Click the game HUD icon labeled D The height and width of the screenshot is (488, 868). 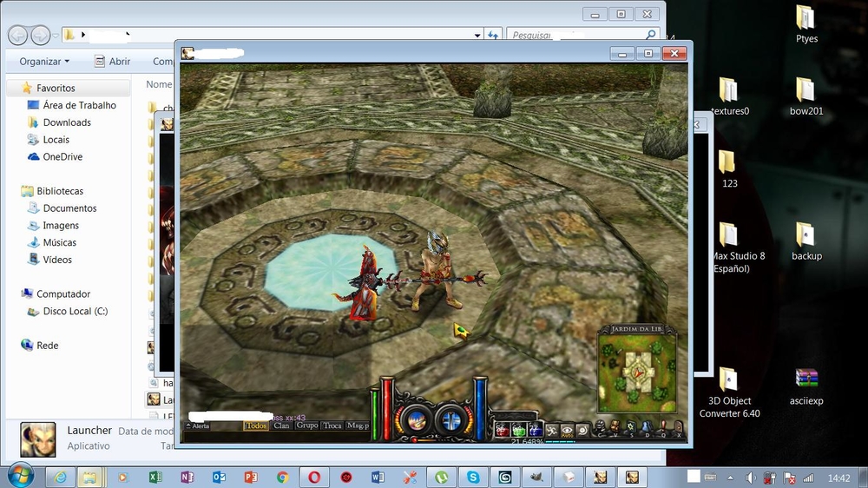pos(647,427)
